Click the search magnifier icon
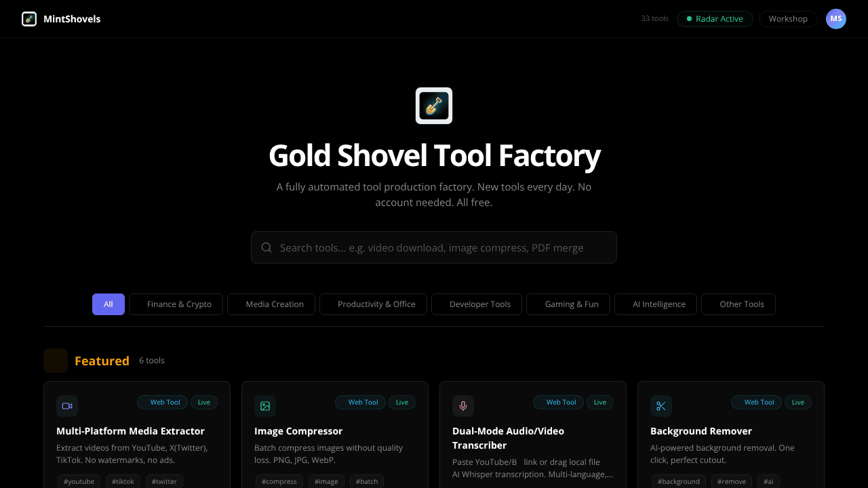Screen dimensions: 868x488 point(267,247)
